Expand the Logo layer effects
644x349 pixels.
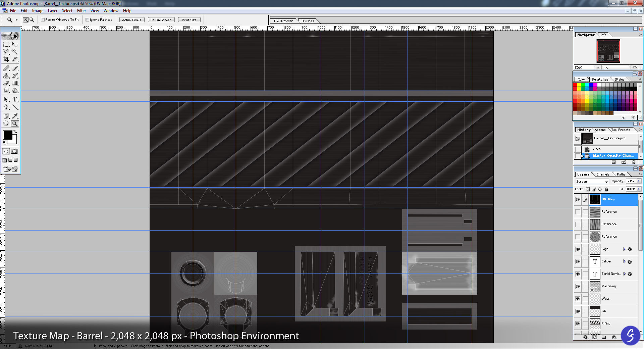coord(624,249)
